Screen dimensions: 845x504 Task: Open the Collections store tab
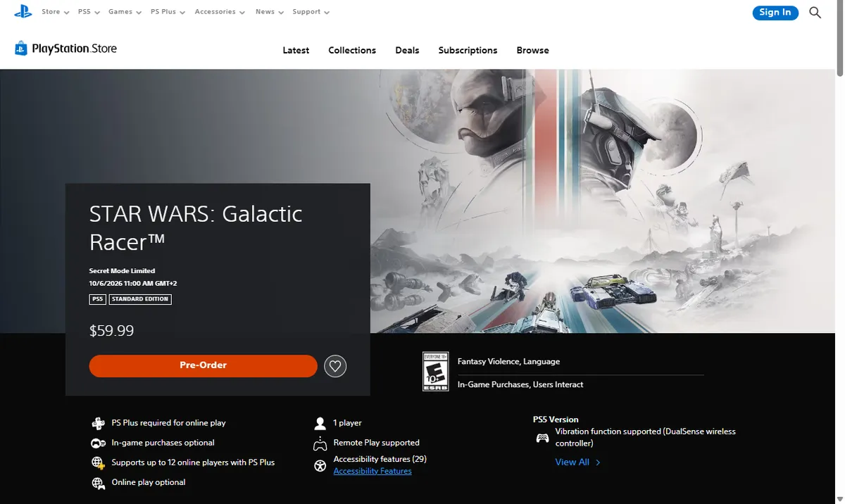[352, 50]
